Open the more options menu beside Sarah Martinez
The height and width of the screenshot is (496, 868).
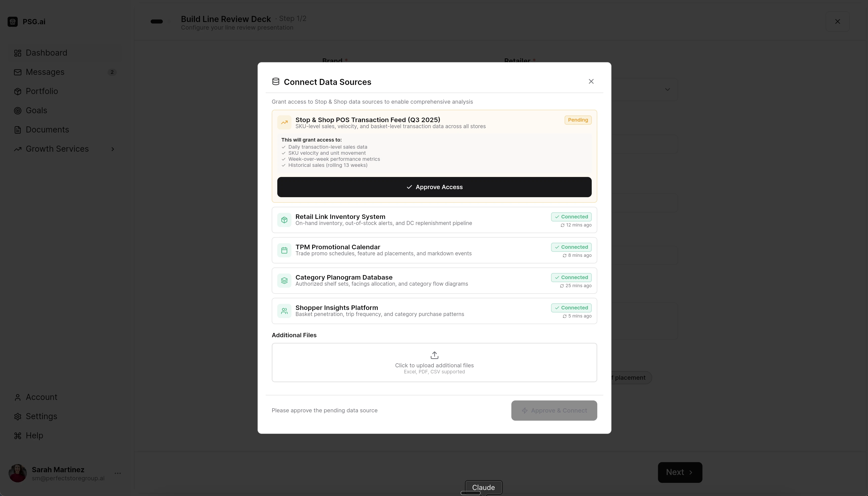118,473
